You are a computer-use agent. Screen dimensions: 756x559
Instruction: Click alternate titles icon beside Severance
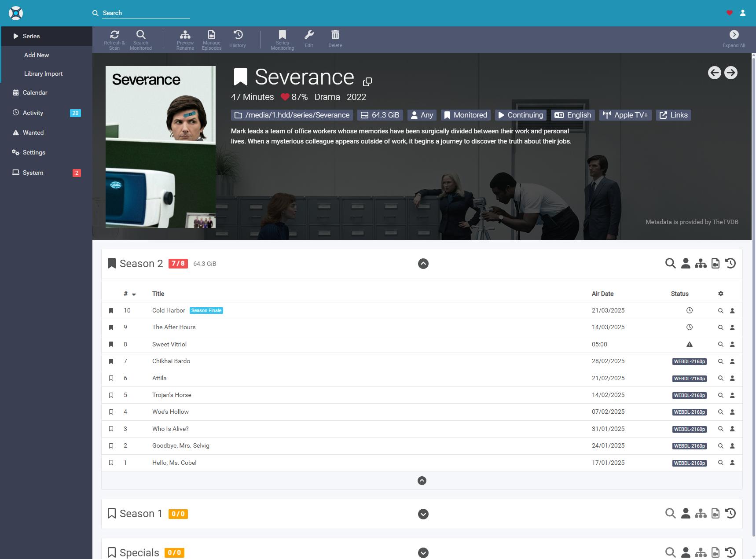(x=367, y=81)
